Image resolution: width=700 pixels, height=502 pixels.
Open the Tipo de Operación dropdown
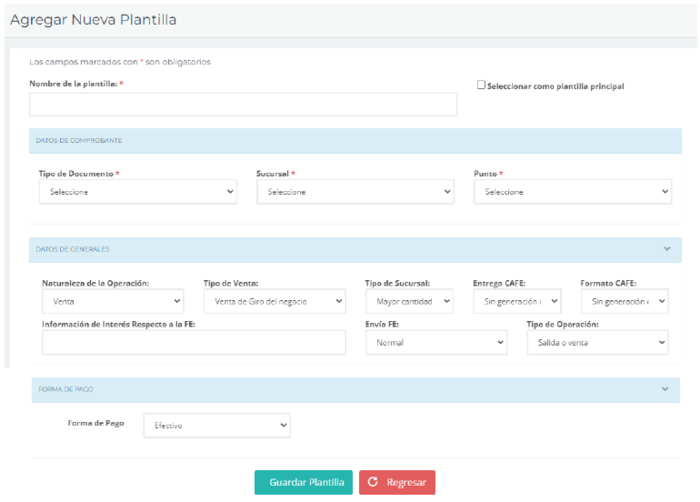[597, 343]
